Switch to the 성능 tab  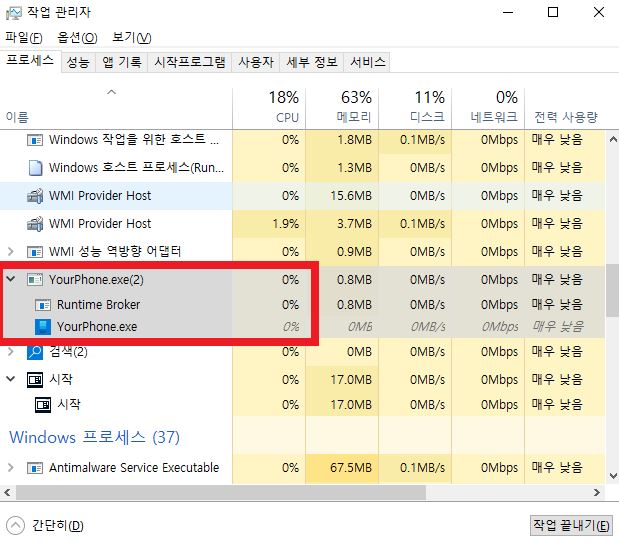78,62
